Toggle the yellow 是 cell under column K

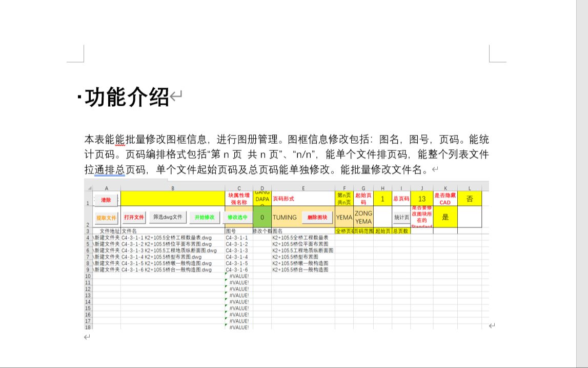[445, 217]
